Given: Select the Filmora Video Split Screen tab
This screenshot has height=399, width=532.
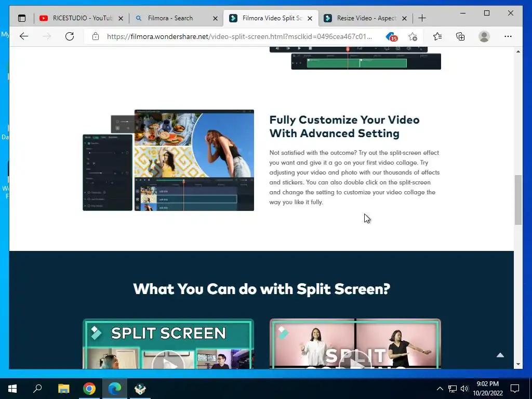Looking at the screenshot, I should click(x=270, y=18).
